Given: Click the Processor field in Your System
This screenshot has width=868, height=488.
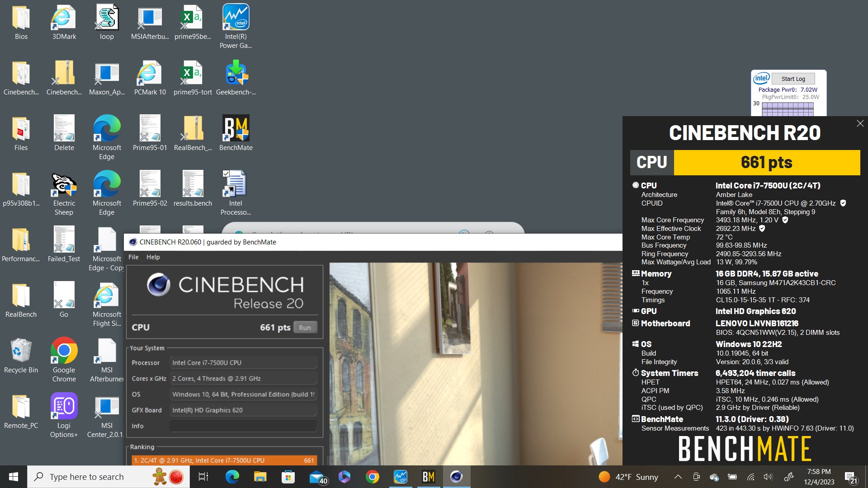Looking at the screenshot, I should click(x=243, y=362).
